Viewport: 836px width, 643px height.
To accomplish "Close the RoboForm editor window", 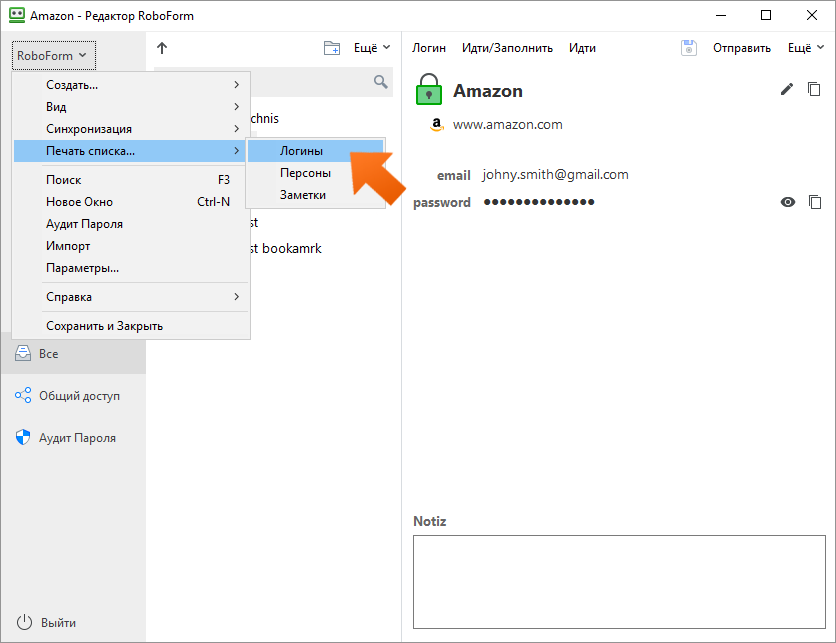I will (811, 15).
